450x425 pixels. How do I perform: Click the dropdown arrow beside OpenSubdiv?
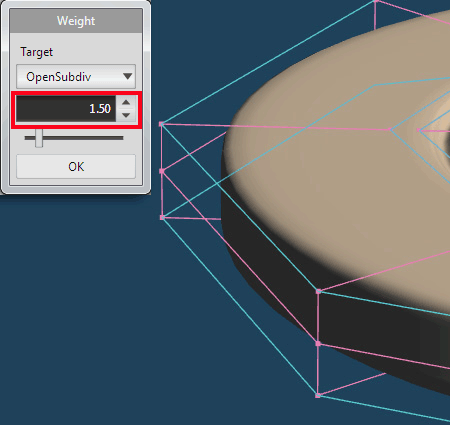click(127, 76)
